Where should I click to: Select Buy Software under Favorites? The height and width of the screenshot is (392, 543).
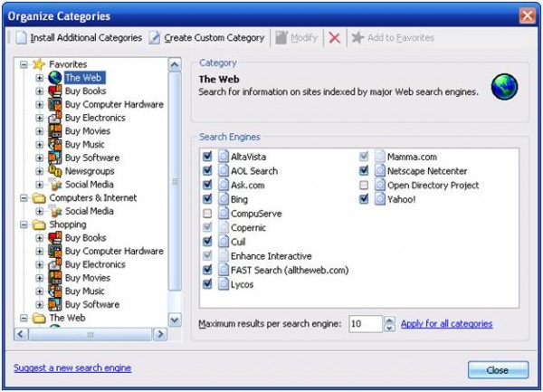[x=92, y=158]
